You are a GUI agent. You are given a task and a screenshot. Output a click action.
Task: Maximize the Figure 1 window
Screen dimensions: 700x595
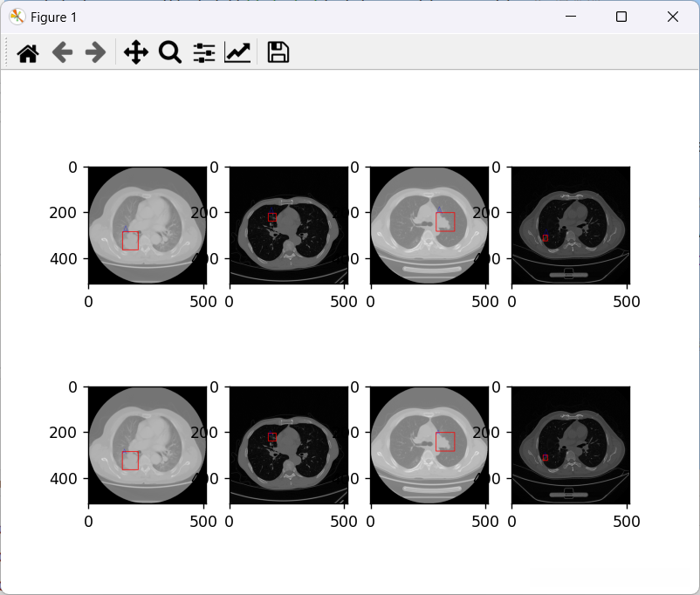(x=621, y=17)
